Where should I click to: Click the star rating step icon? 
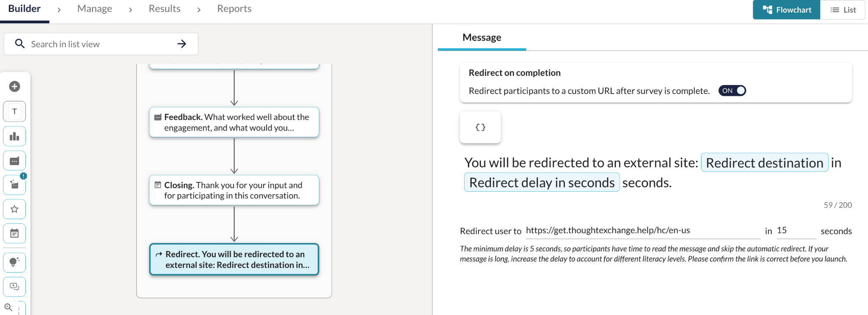coord(14,209)
